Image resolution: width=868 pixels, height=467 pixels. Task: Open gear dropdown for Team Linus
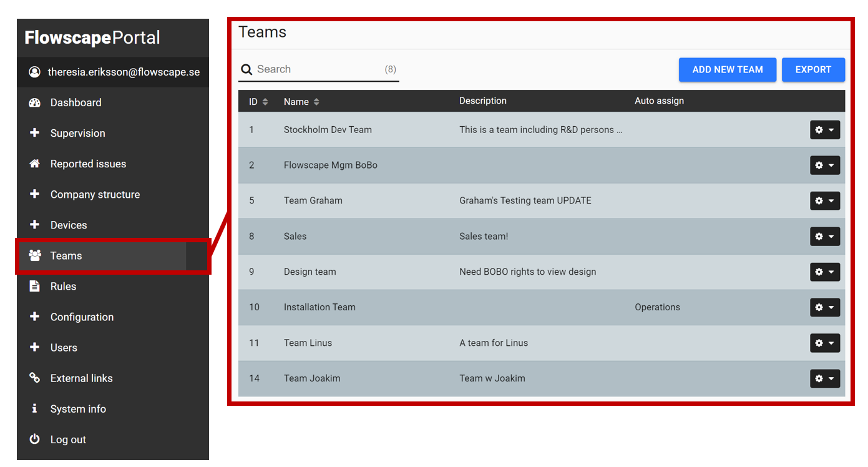[825, 343]
